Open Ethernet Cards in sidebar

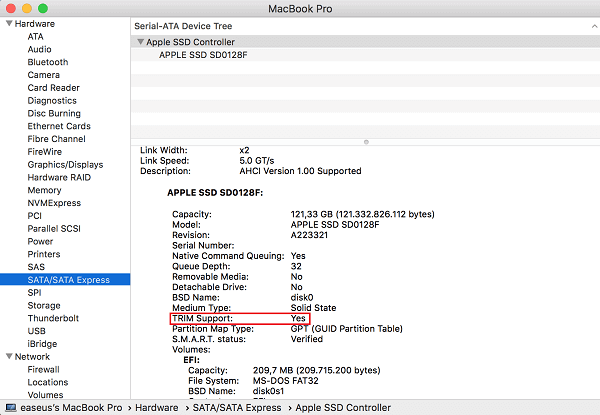[x=59, y=126]
